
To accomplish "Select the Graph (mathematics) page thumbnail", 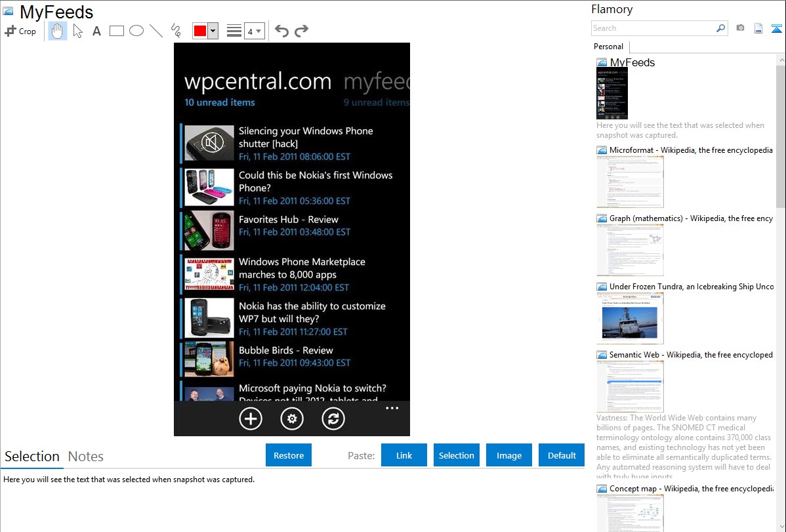I will point(630,250).
